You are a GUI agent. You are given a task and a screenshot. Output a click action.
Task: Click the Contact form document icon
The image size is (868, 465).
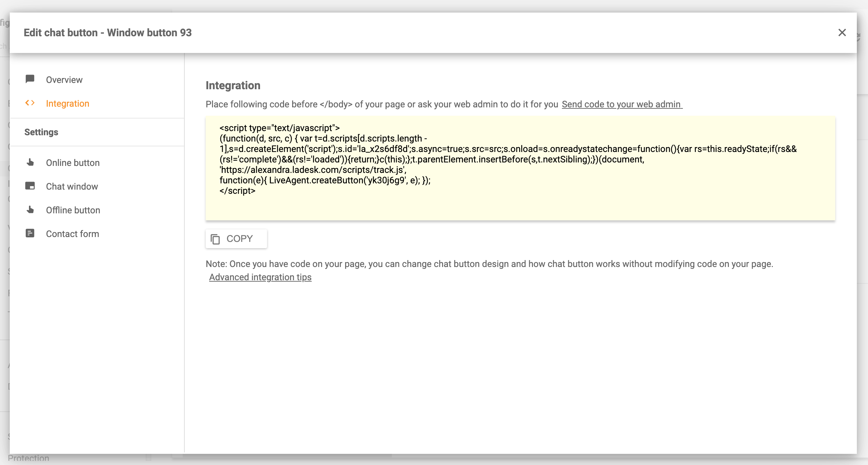tap(30, 233)
